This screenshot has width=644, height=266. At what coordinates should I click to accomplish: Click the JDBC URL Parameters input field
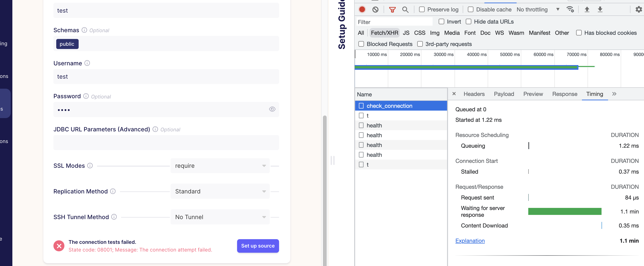(x=166, y=143)
